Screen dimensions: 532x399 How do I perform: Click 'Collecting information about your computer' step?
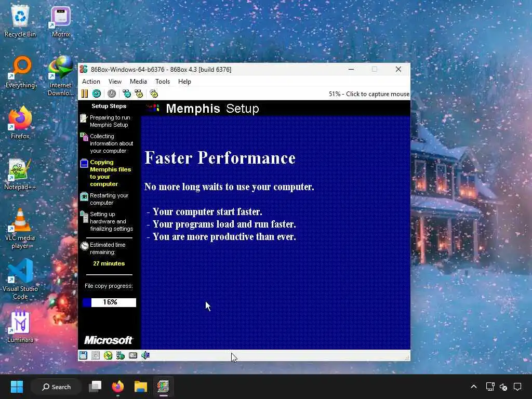pyautogui.click(x=107, y=143)
